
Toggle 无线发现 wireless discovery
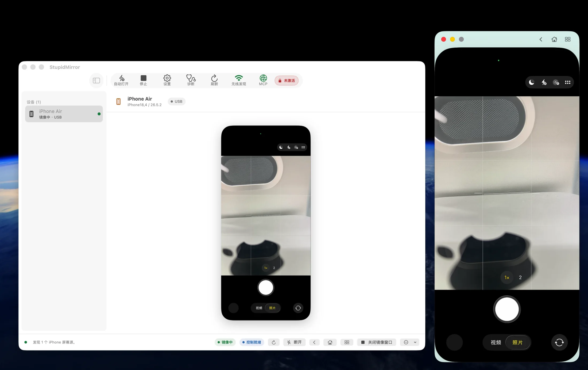pyautogui.click(x=239, y=80)
